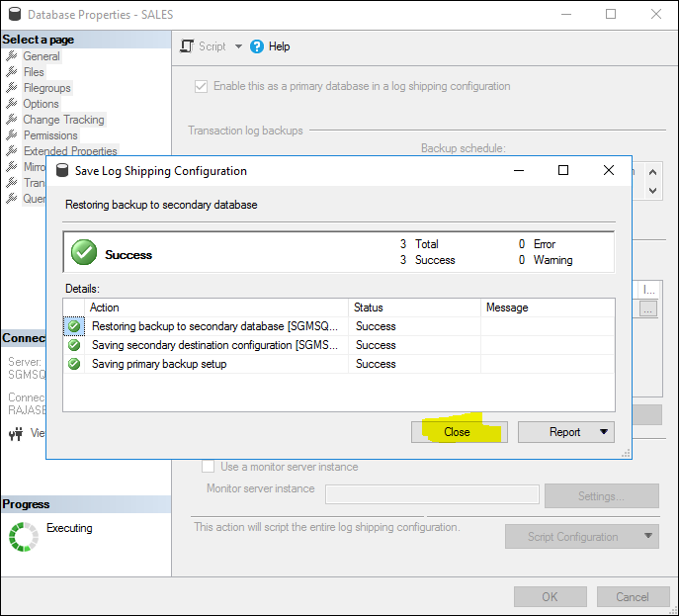Open the Help icon
The width and height of the screenshot is (679, 616).
257,46
